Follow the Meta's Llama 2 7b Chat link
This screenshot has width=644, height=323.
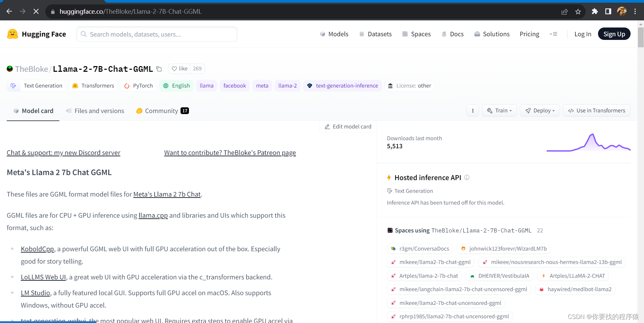tap(167, 195)
